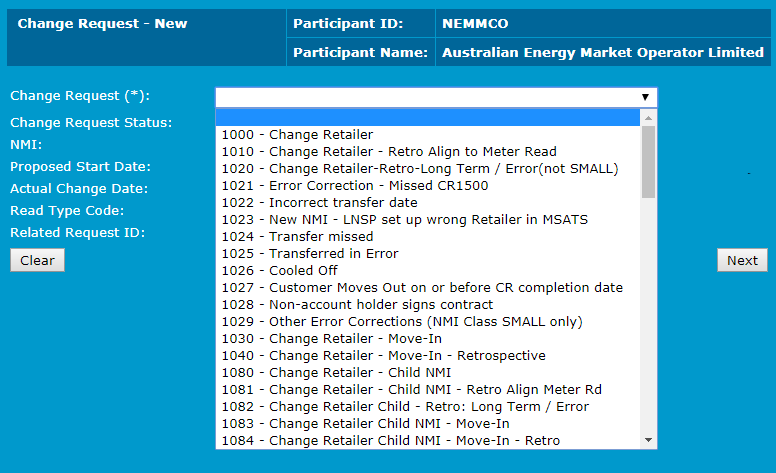
Task: Select '1028 - Non-account holder signs contract'
Action: (x=357, y=304)
